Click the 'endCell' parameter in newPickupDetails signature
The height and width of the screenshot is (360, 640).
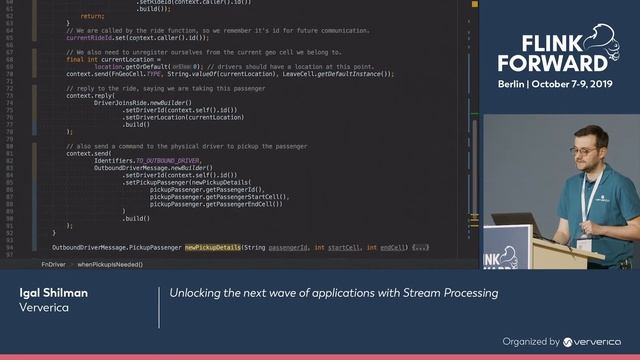pyautogui.click(x=392, y=247)
